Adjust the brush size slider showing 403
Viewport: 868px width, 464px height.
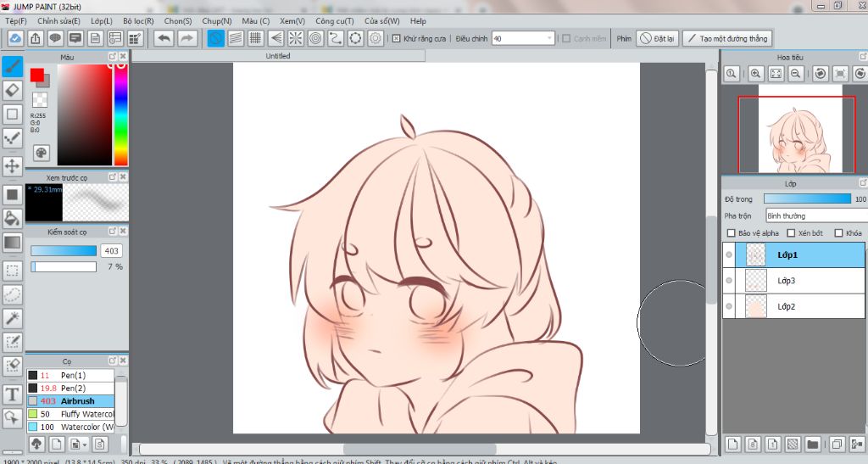coord(63,251)
